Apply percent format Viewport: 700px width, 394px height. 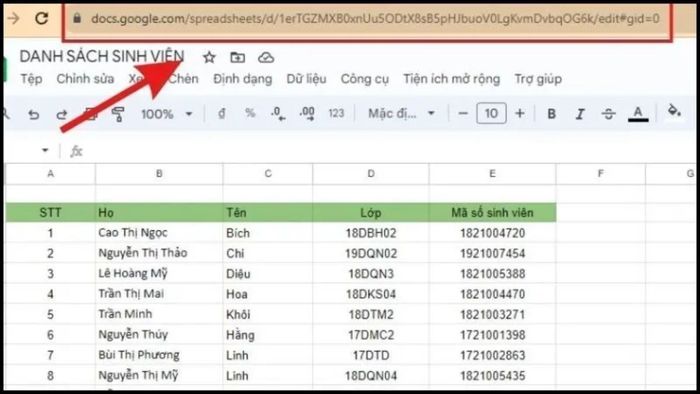click(250, 114)
